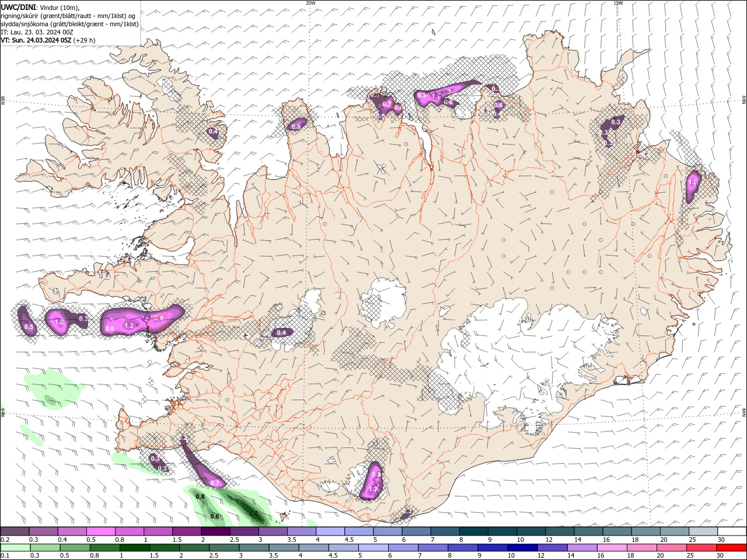This screenshot has width=747, height=560.
Task: Pick the bright pink 0.5 swatch in top legend row
Action: (x=101, y=531)
